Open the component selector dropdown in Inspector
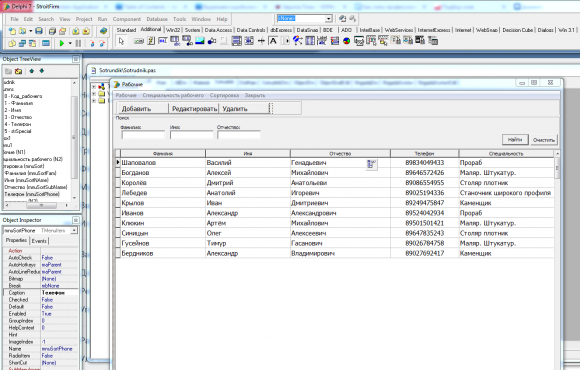The image size is (580, 370). click(x=74, y=231)
